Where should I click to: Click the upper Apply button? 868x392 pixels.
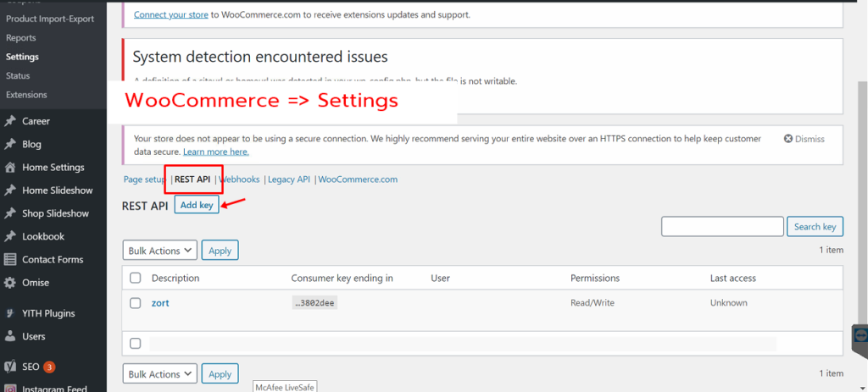coord(220,251)
